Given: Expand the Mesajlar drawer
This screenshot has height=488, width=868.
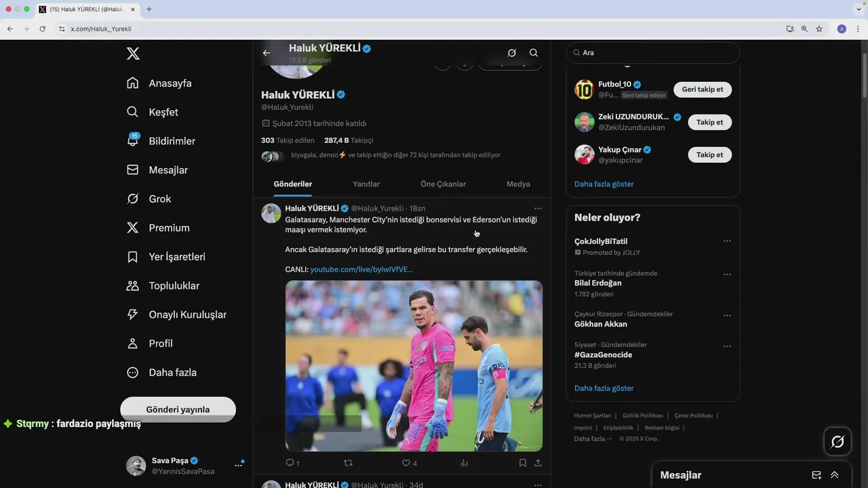Looking at the screenshot, I should pos(835,475).
